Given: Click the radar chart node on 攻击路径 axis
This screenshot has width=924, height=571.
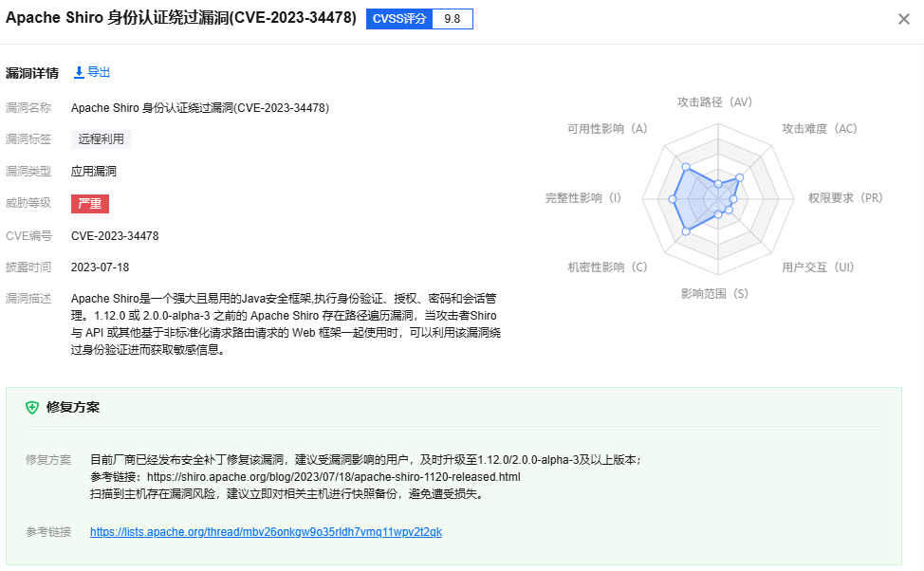Looking at the screenshot, I should click(717, 183).
